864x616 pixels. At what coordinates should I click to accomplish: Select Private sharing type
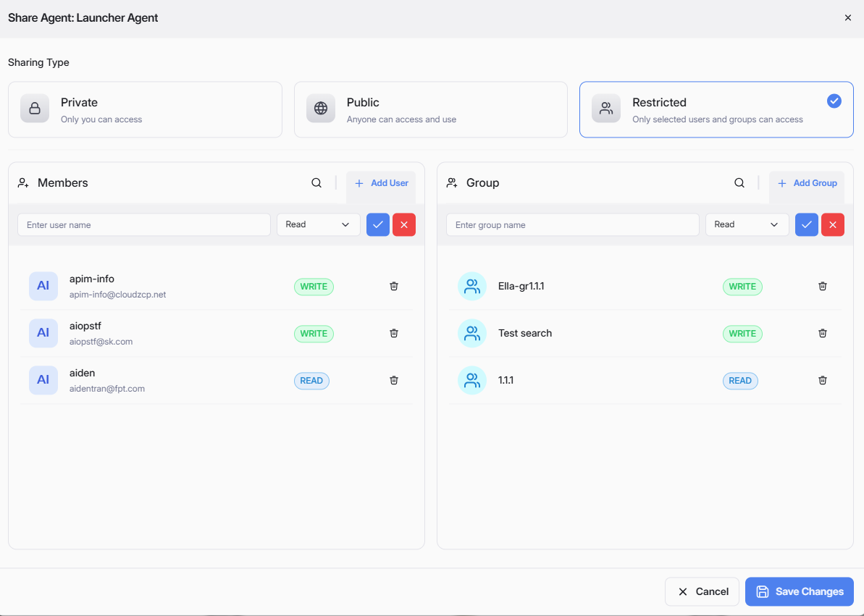coord(145,109)
